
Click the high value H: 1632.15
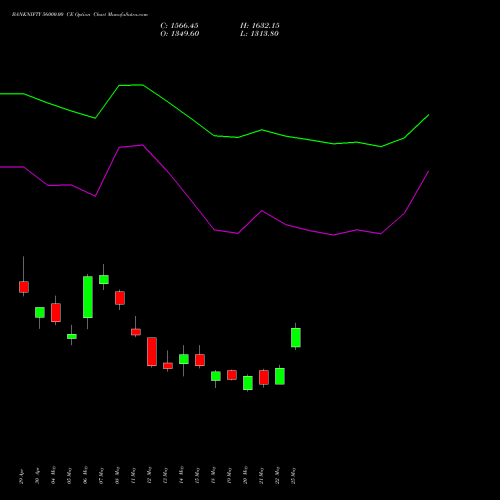pos(260,26)
